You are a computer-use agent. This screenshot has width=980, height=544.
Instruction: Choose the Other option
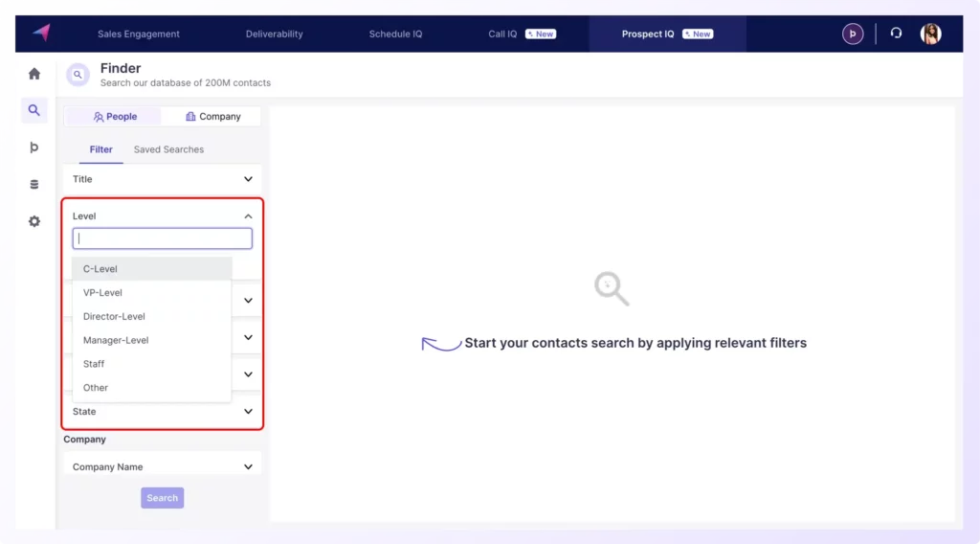[152, 388]
